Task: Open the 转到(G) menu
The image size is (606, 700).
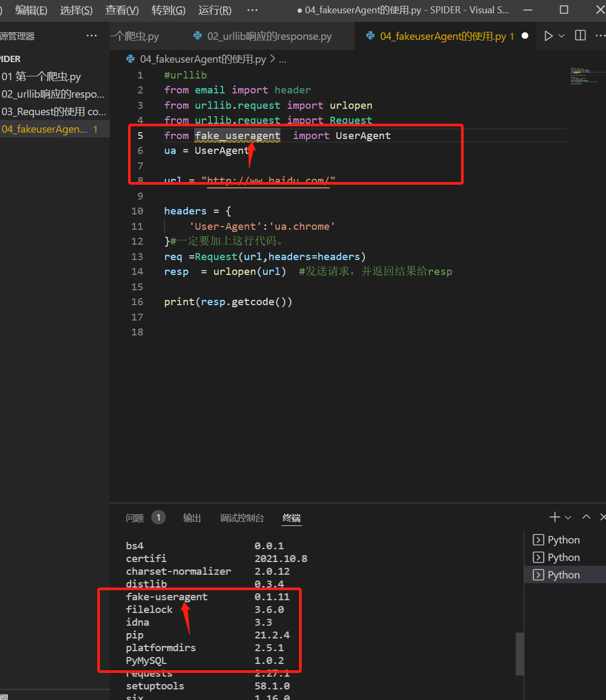Action: click(x=168, y=10)
